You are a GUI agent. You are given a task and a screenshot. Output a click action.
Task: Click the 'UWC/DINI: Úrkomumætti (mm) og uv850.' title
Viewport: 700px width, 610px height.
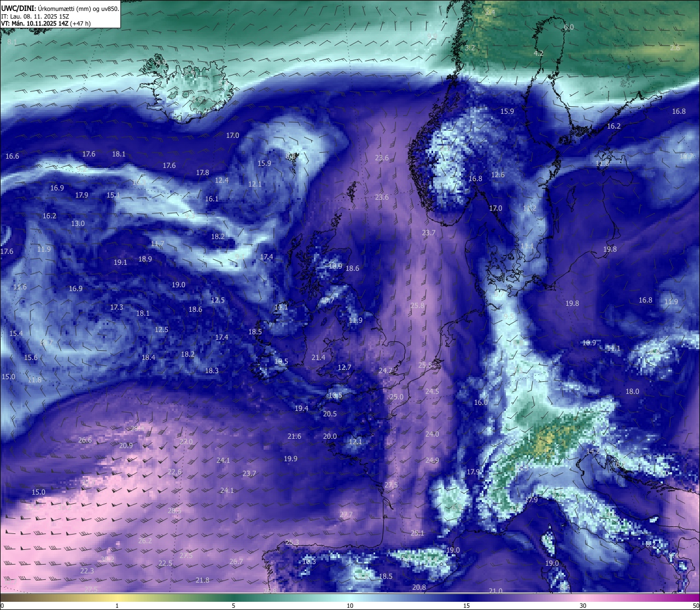coord(60,9)
